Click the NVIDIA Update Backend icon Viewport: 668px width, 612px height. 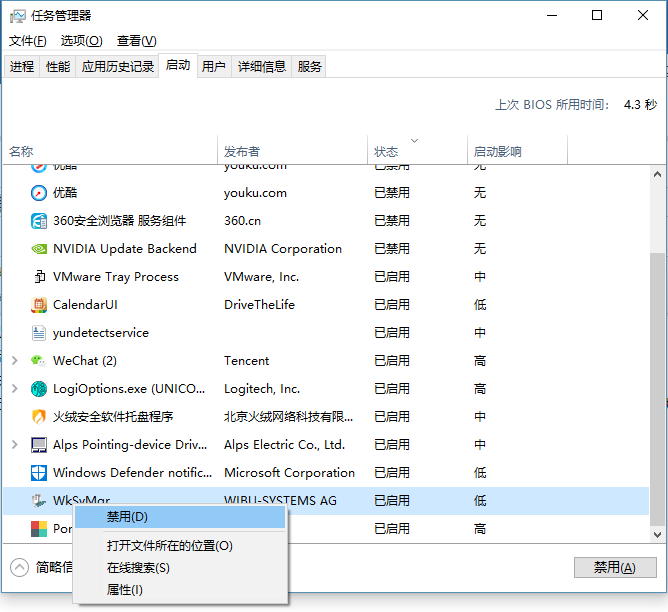click(39, 249)
